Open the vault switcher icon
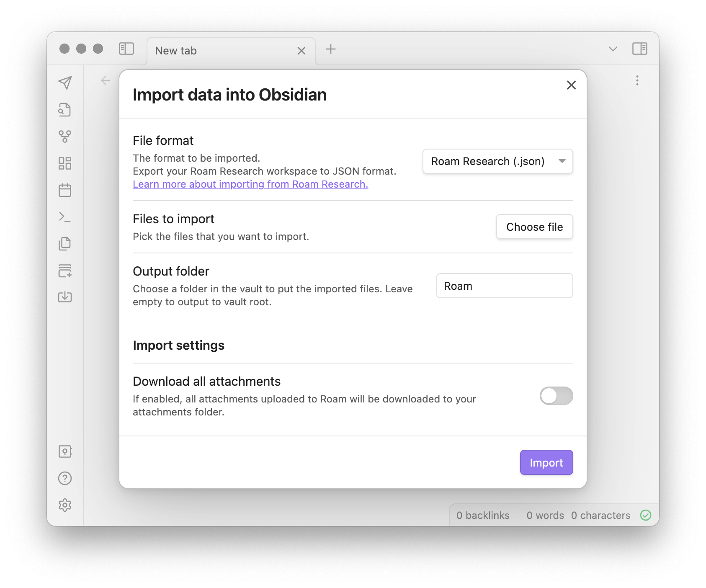 (x=65, y=451)
